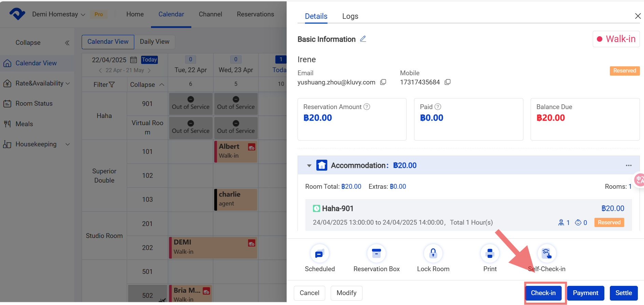Screen dimensions: 644x305
Task: Click the edit pencil beside Basic Information
Action: [x=363, y=39]
